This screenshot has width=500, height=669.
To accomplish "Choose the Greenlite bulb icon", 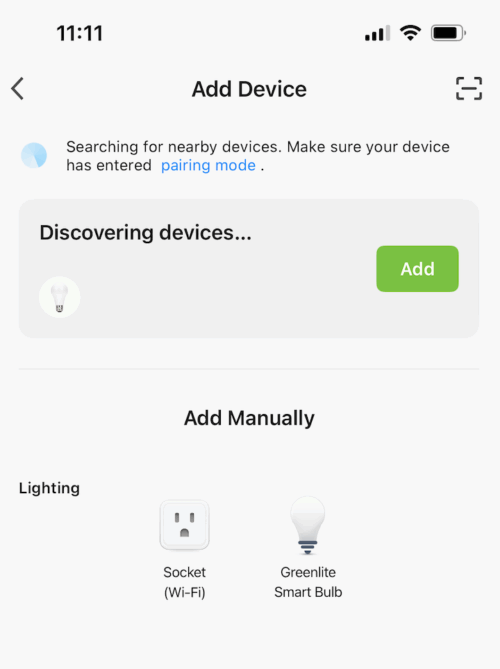I will pos(308,525).
